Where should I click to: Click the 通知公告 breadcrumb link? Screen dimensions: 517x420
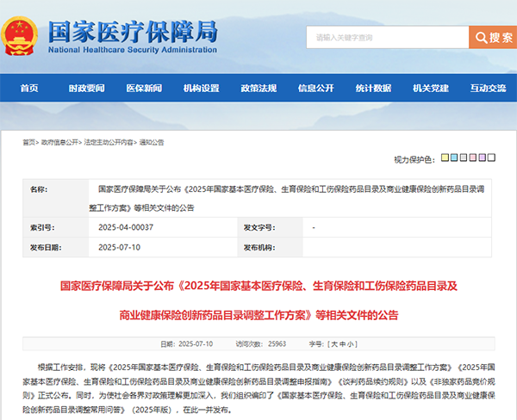pyautogui.click(x=152, y=142)
